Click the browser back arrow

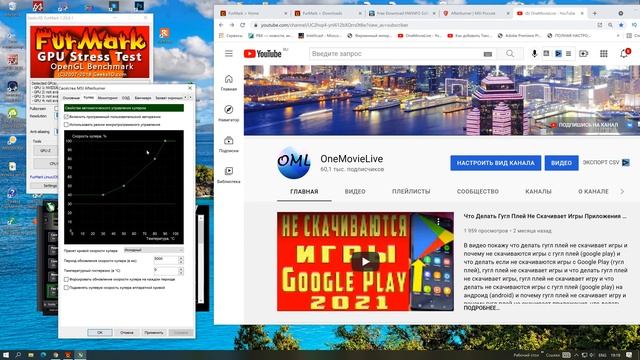click(221, 25)
